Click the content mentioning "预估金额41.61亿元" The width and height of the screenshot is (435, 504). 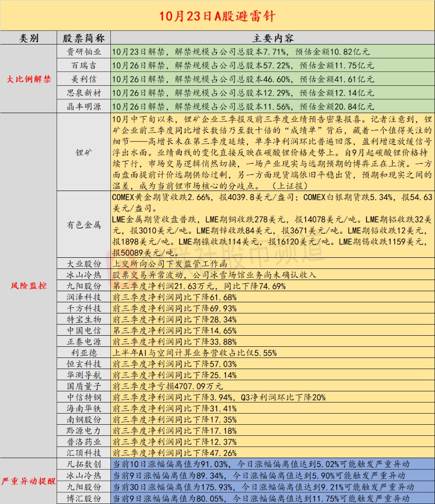click(273, 79)
